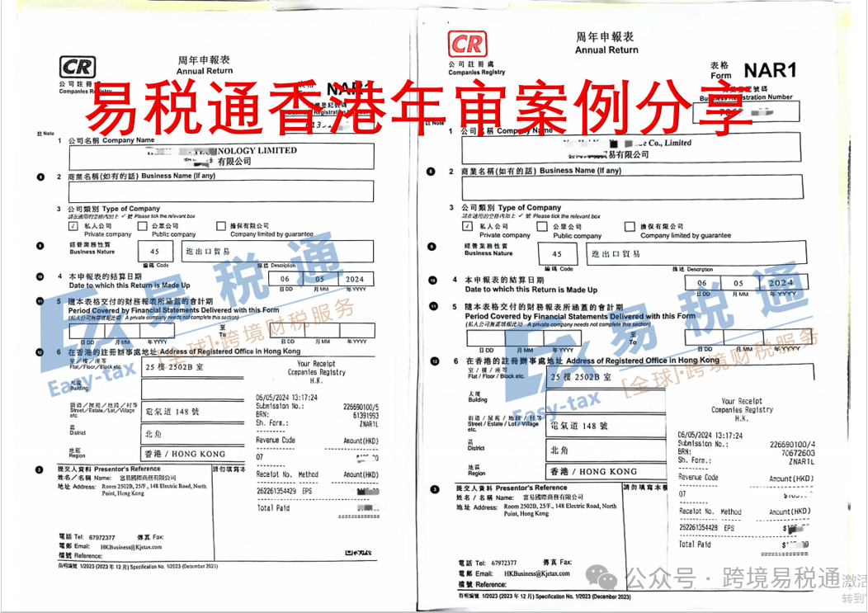The height and width of the screenshot is (613, 868).
Task: Click Business Registration Number box on right form
Action: [x=747, y=112]
